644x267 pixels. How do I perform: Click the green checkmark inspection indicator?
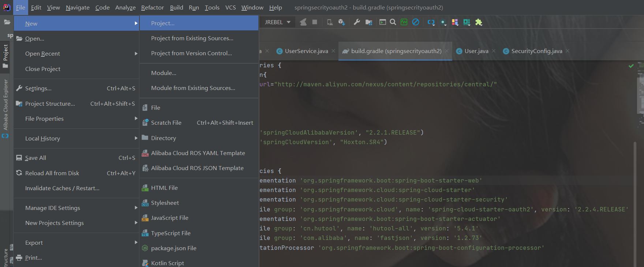tap(631, 66)
